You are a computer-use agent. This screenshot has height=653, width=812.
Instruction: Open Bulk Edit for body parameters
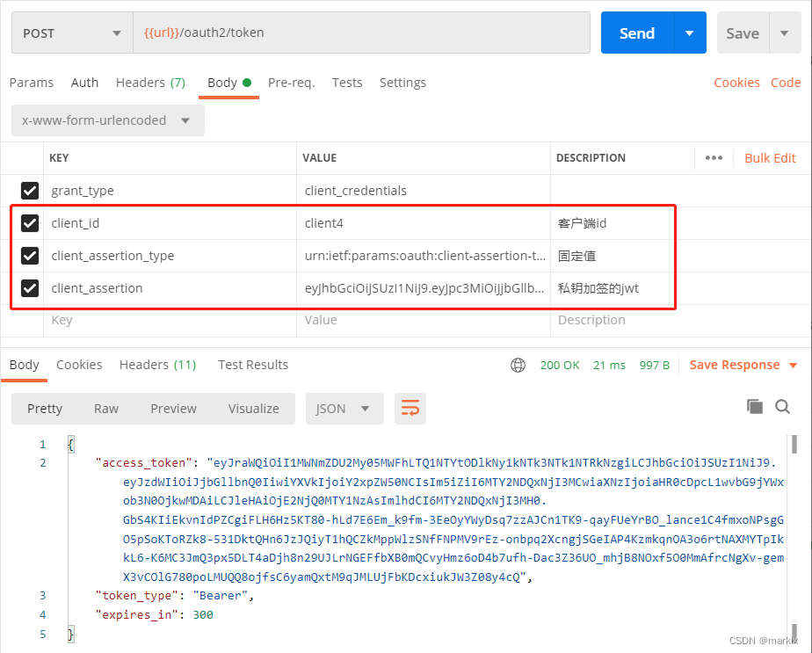point(770,157)
